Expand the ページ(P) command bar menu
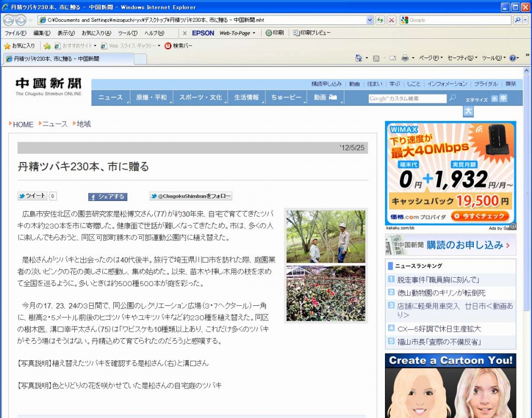The width and height of the screenshot is (532, 418). pos(431,58)
